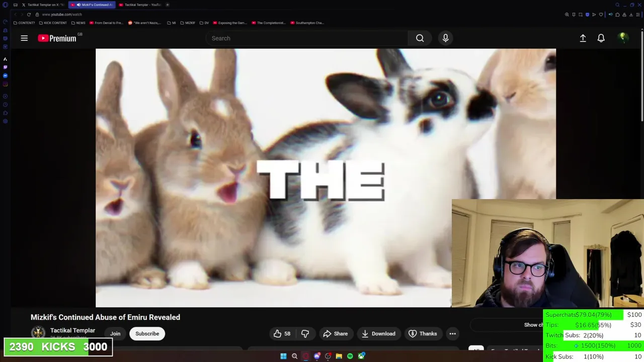Click the Thanks button
The width and height of the screenshot is (644, 362).
click(x=423, y=334)
